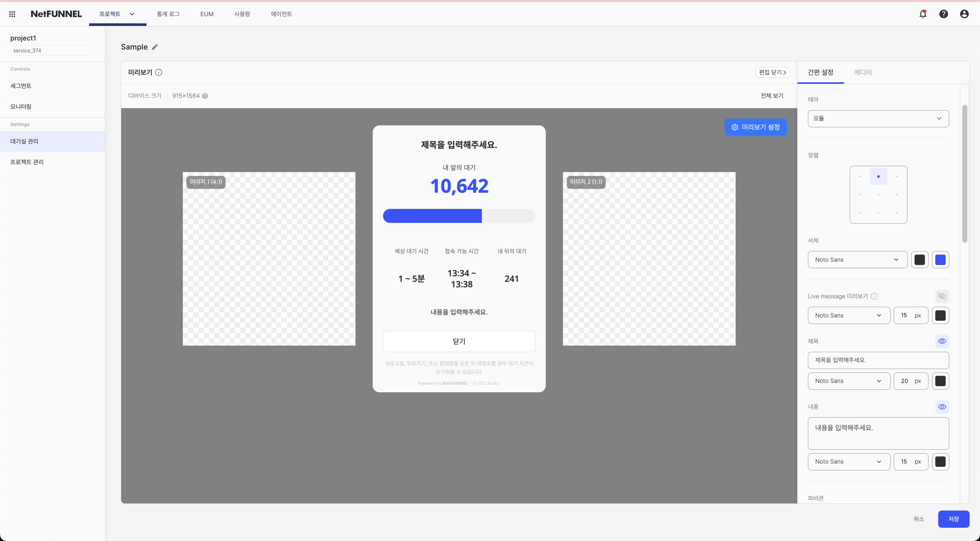The image size is (980, 541).
Task: Click the device size help icon
Action: 205,96
